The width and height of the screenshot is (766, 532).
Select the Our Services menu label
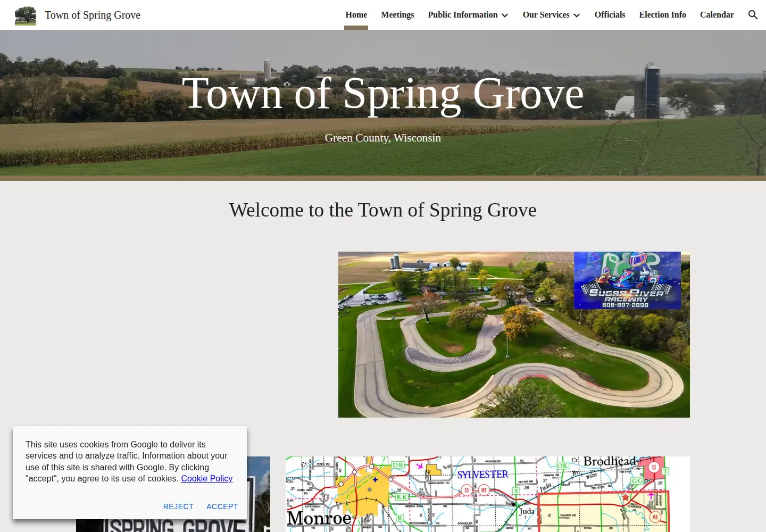pos(546,15)
